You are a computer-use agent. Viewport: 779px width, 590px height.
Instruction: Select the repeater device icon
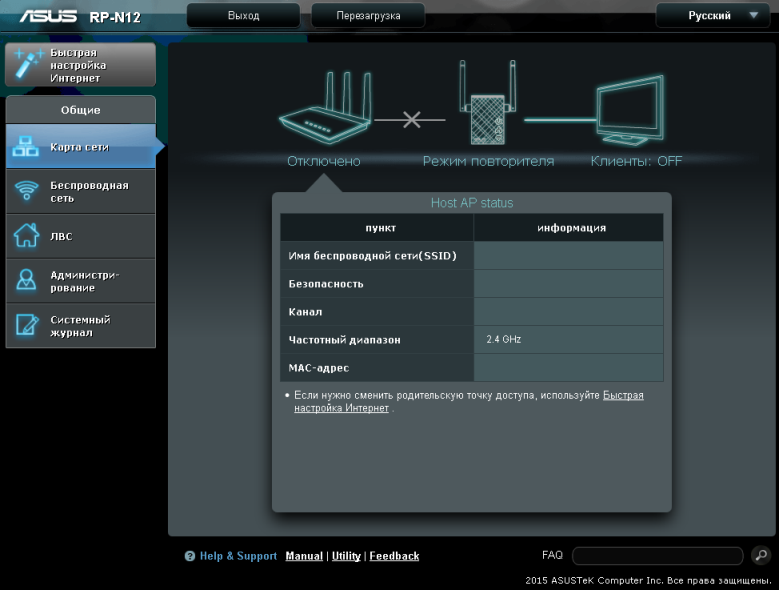[487, 103]
